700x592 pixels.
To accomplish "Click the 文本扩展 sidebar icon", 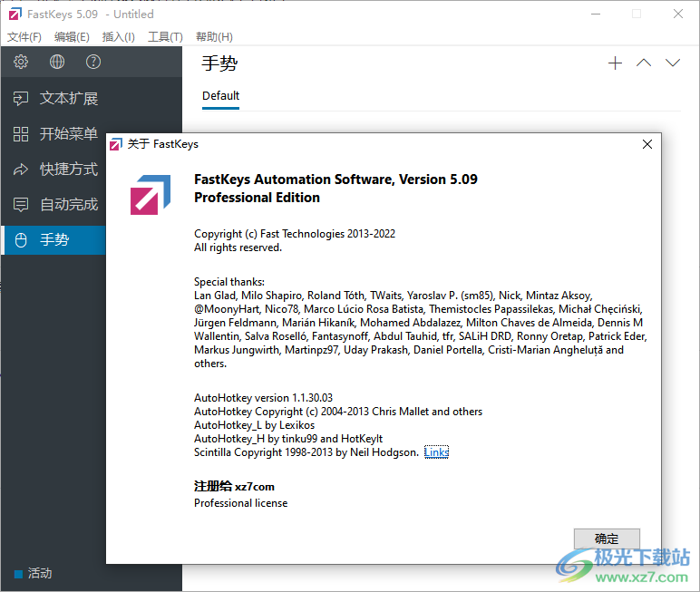I will [21, 98].
